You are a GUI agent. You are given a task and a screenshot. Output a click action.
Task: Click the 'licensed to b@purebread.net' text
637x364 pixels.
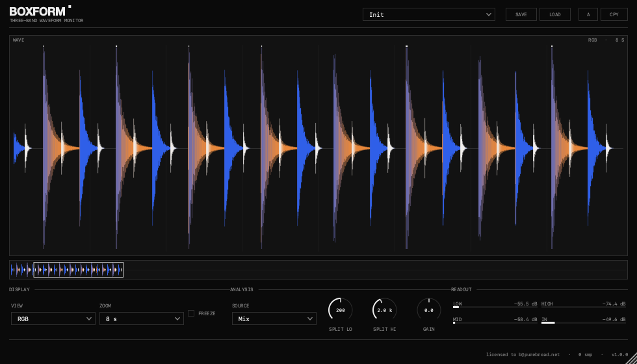pos(523,354)
